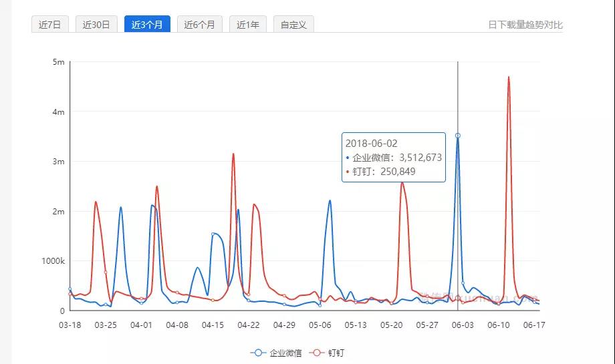Image resolution: width=615 pixels, height=364 pixels.
Task: Click the highest 钉钉 peak near 06-10
Action: tap(509, 77)
